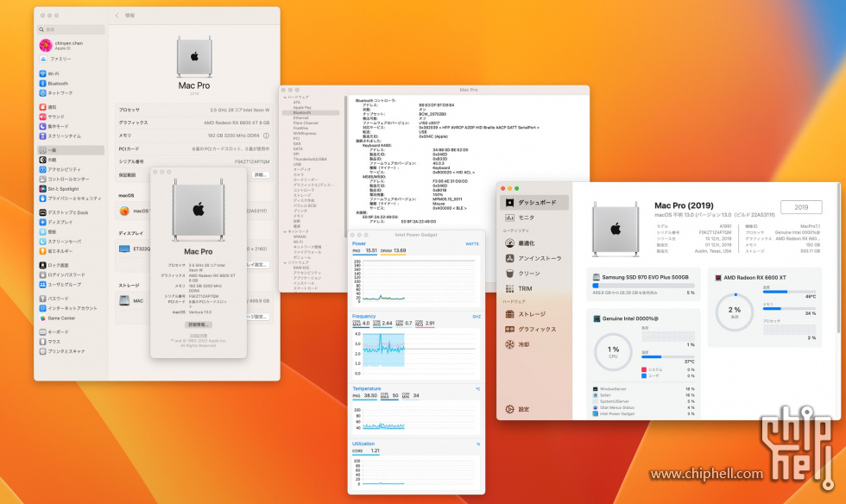846x504 pixels.
Task: Open the アクセシビリティ icon in System Settings
Action: tap(42, 169)
